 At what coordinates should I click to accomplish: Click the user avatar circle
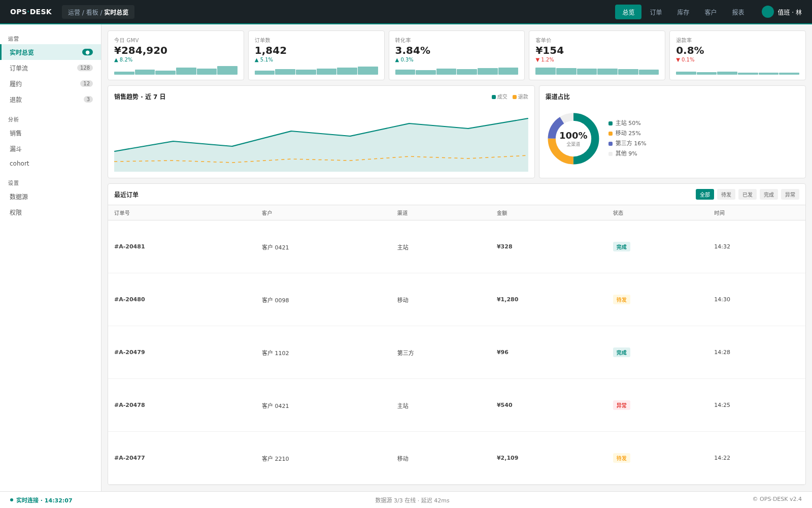(x=768, y=12)
